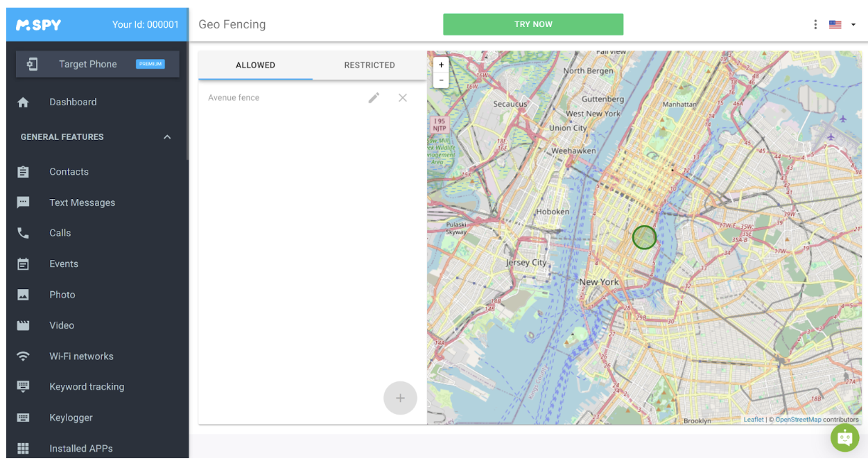Click the Manhattan map label

pos(679,105)
